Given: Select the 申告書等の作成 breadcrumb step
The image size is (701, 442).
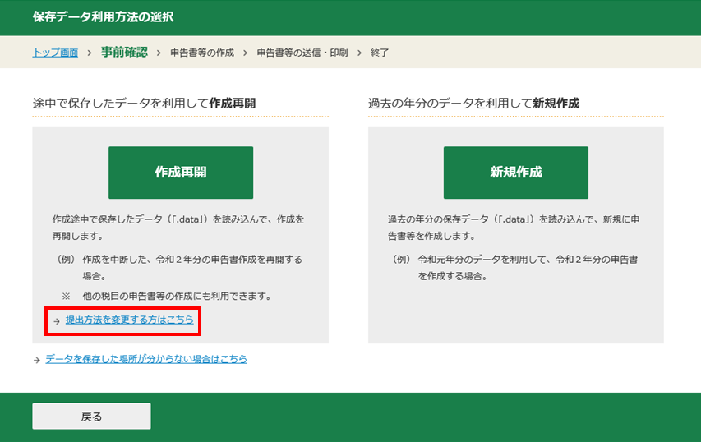Looking at the screenshot, I should (202, 53).
